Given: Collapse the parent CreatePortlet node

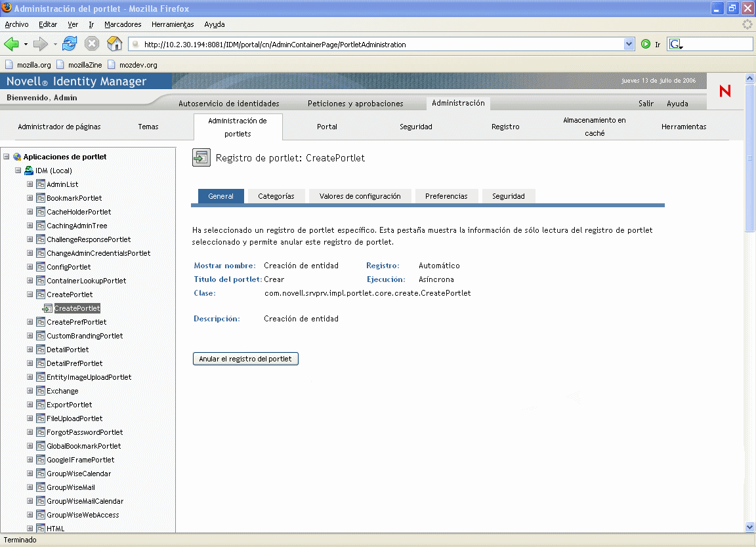Looking at the screenshot, I should click(30, 294).
